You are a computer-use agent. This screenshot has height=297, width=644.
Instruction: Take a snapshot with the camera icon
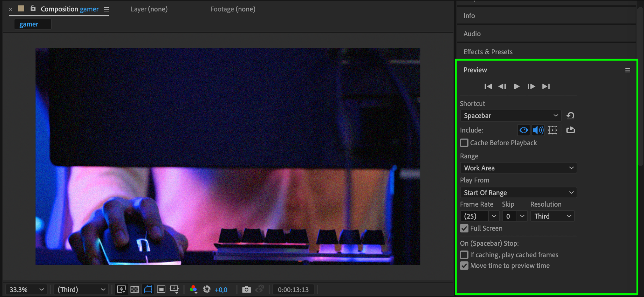tap(247, 289)
